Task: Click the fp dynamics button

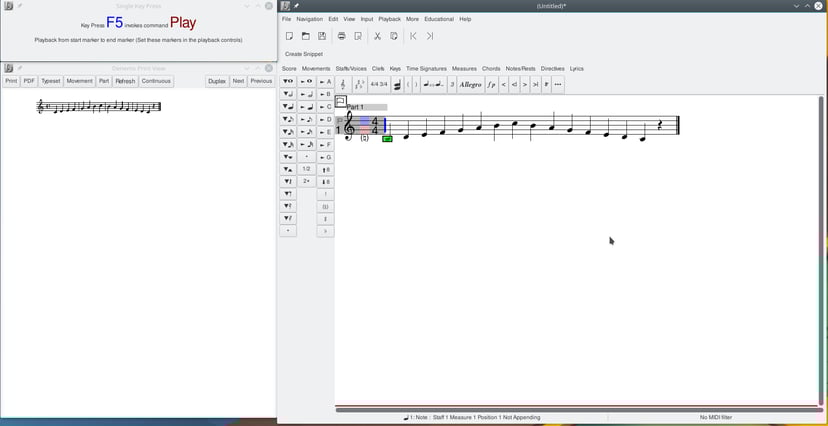Action: point(492,84)
